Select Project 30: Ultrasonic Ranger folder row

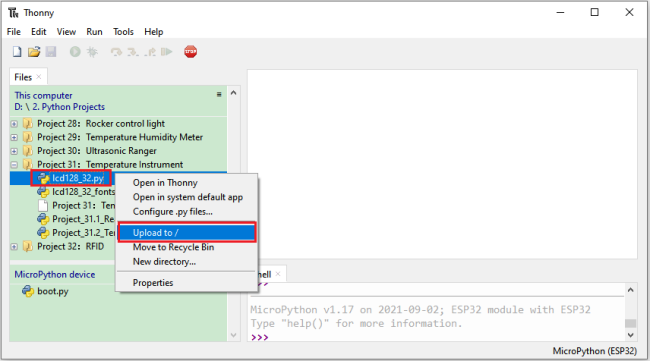[97, 151]
